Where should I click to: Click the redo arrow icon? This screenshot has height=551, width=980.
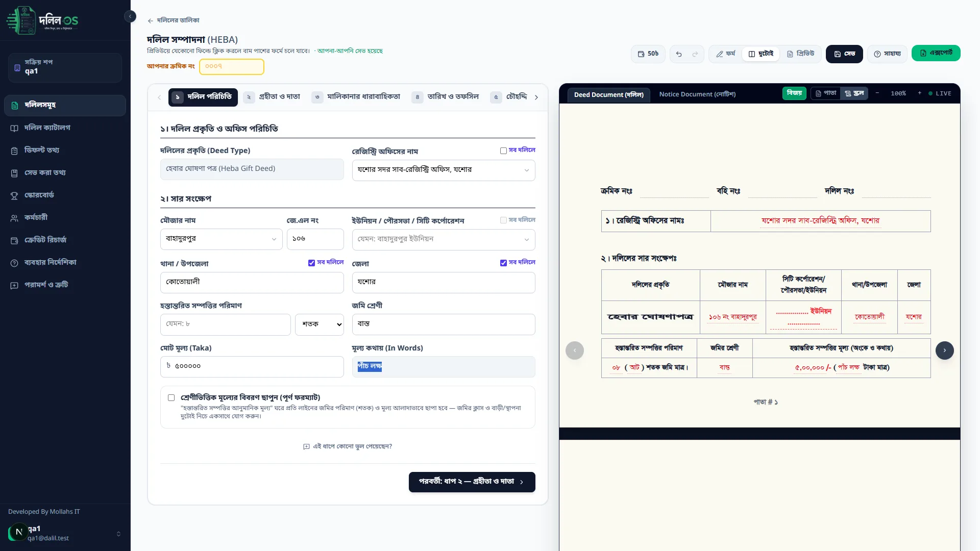(x=695, y=54)
